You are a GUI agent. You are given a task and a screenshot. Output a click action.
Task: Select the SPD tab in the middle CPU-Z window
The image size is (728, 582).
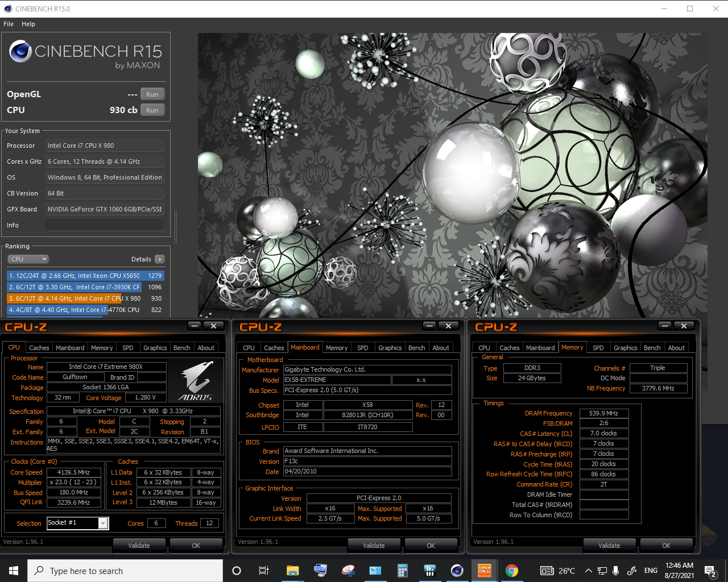363,348
